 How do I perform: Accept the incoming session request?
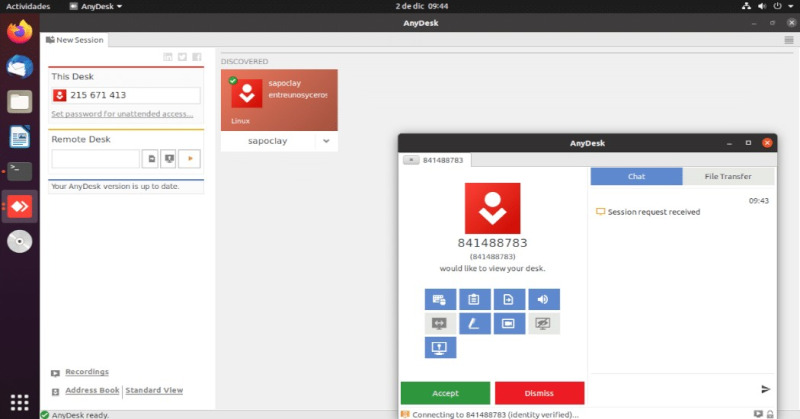[445, 393]
